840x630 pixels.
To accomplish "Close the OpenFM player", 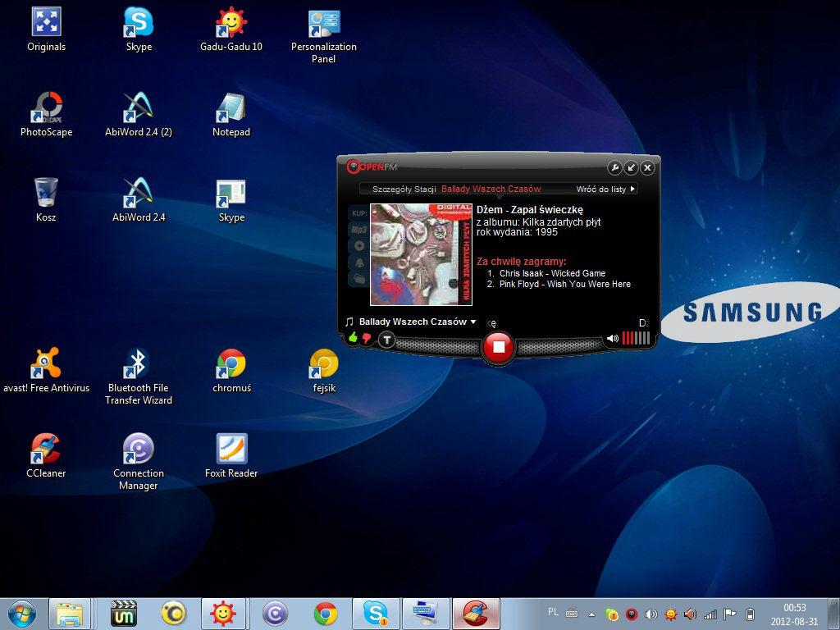I will pos(647,167).
